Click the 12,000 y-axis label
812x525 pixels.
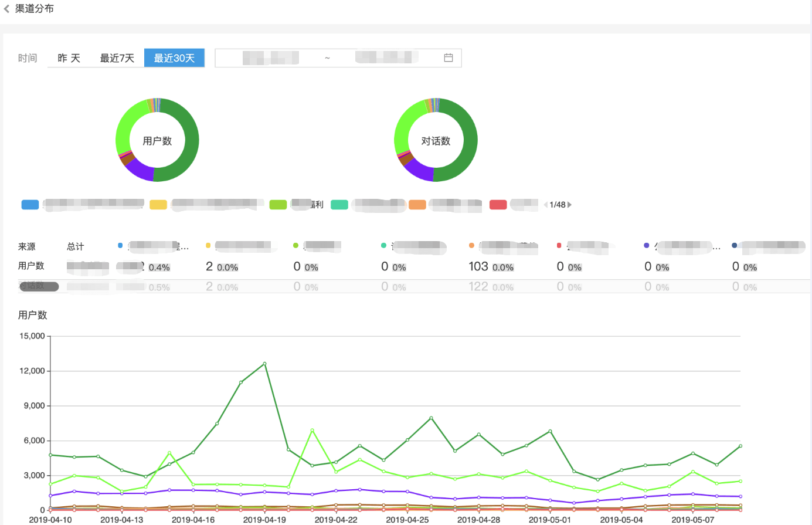32,371
